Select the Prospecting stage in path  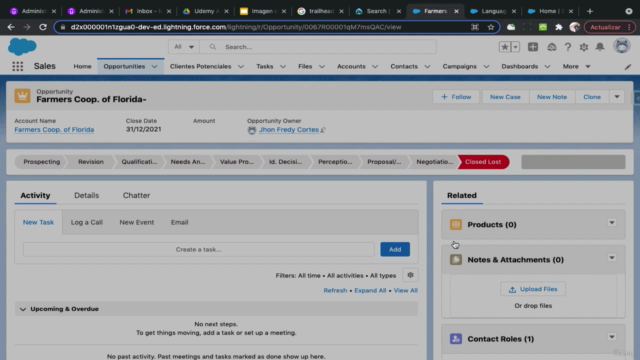tap(42, 162)
